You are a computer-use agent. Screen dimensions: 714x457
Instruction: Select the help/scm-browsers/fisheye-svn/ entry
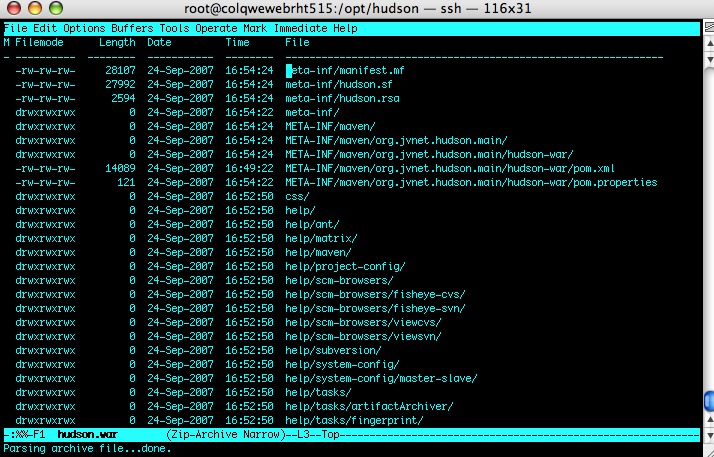pyautogui.click(x=375, y=309)
